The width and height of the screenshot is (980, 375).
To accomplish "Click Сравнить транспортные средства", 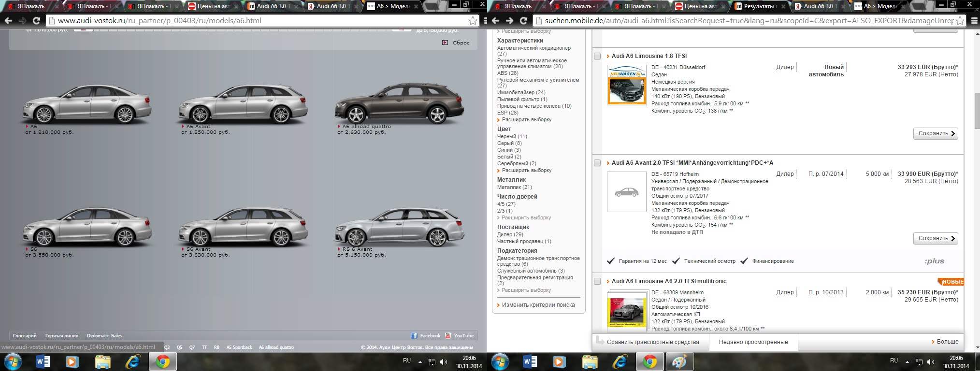I will (x=653, y=342).
